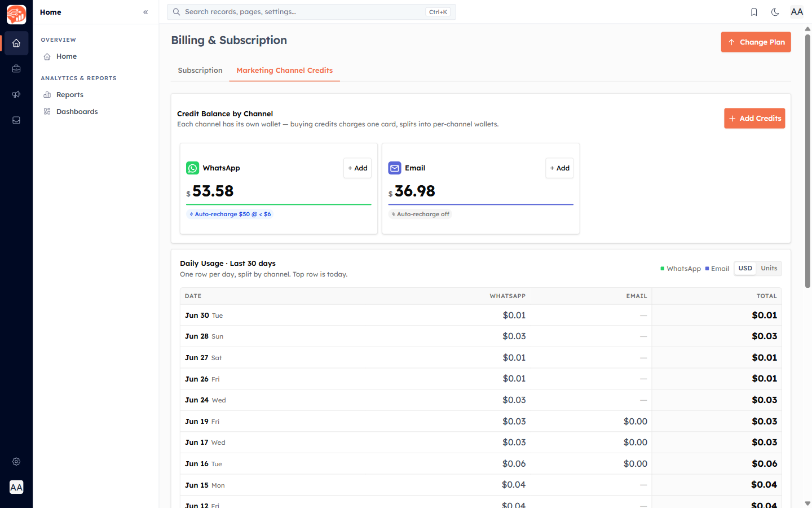812x508 pixels.
Task: Click the Jun 28 Sun row
Action: (x=481, y=336)
